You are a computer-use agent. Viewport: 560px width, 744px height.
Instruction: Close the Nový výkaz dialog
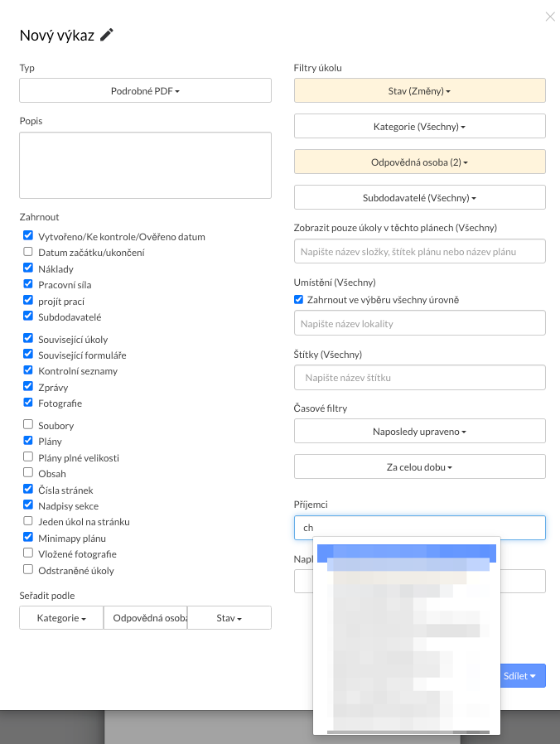click(x=550, y=17)
